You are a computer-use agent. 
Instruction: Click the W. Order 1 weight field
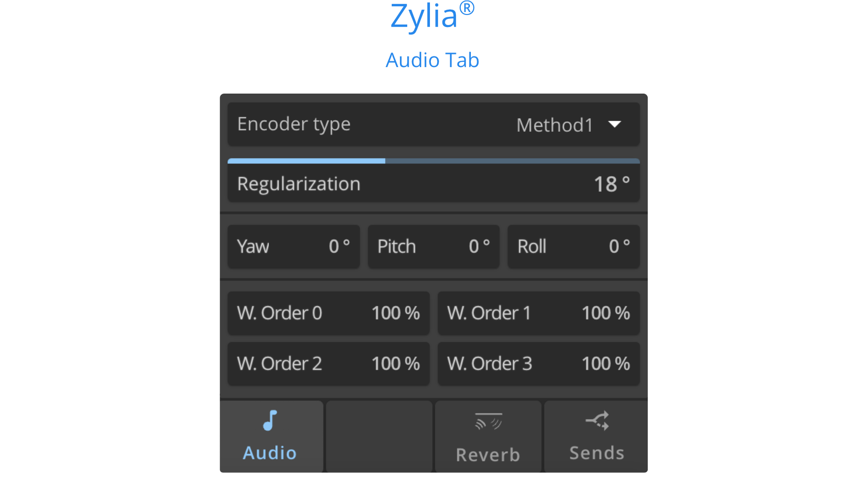tap(538, 313)
